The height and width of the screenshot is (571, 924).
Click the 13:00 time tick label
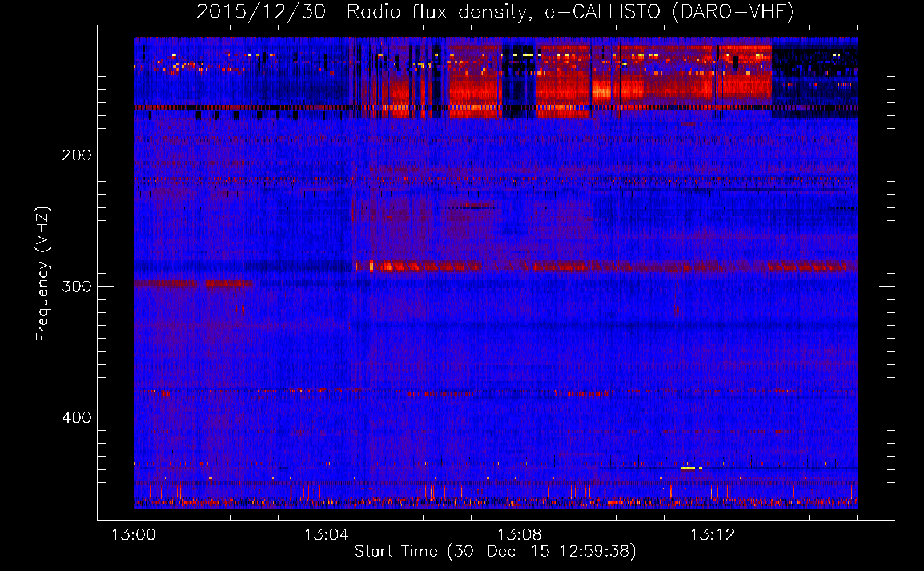(134, 535)
